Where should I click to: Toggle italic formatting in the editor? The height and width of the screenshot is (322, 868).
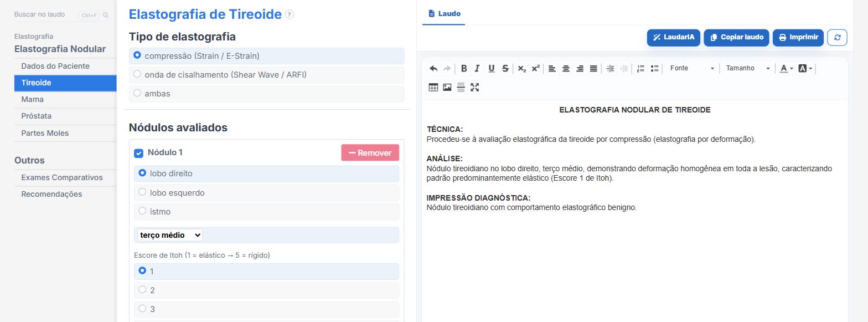(x=477, y=68)
